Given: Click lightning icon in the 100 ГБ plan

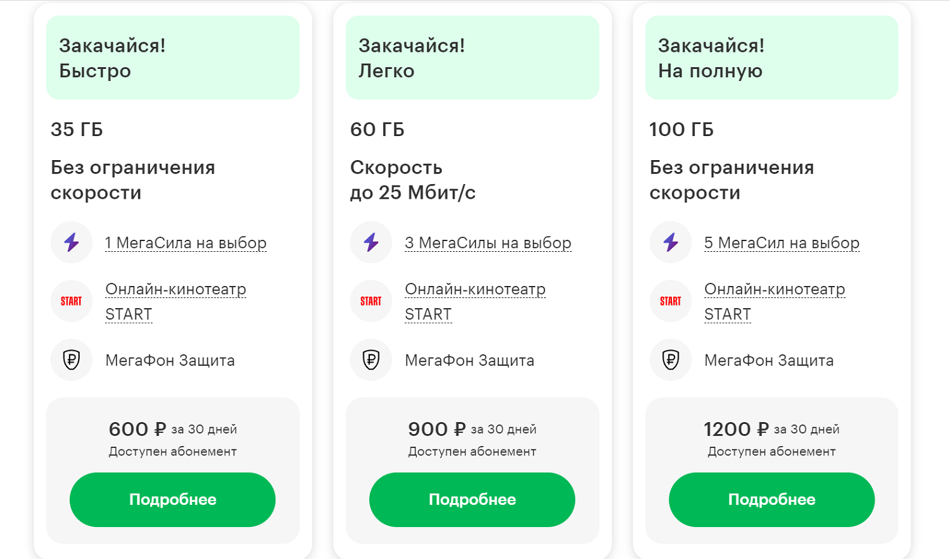Looking at the screenshot, I should point(671,242).
